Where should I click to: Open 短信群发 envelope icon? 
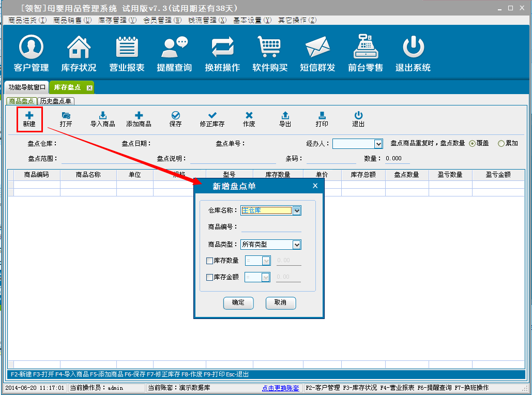click(317, 48)
